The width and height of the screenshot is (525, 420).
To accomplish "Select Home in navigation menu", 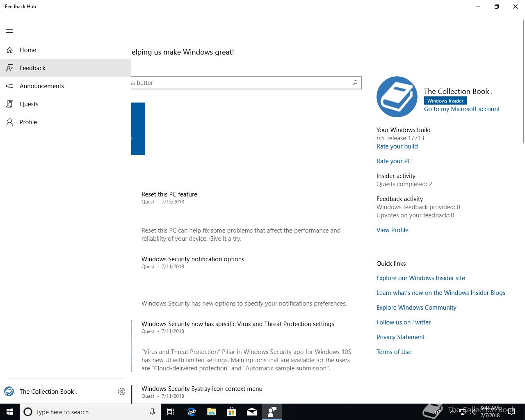I will tap(66, 50).
